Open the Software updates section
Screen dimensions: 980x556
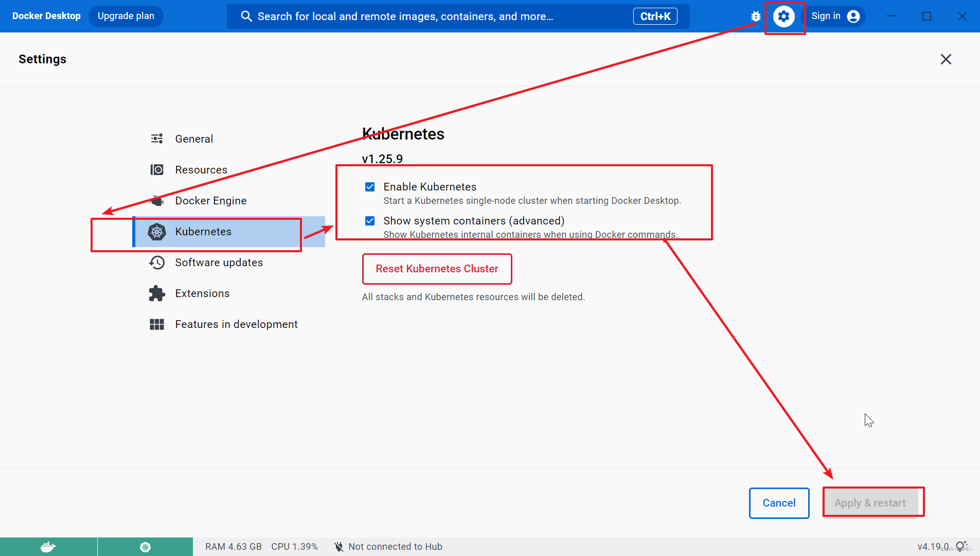[228, 263]
